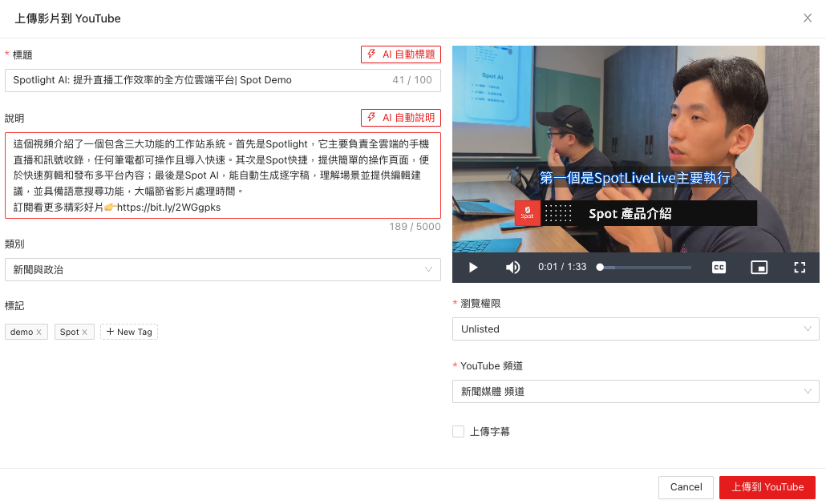Check the 上傳字幕 checkbox
The image size is (826, 504).
pos(458,431)
